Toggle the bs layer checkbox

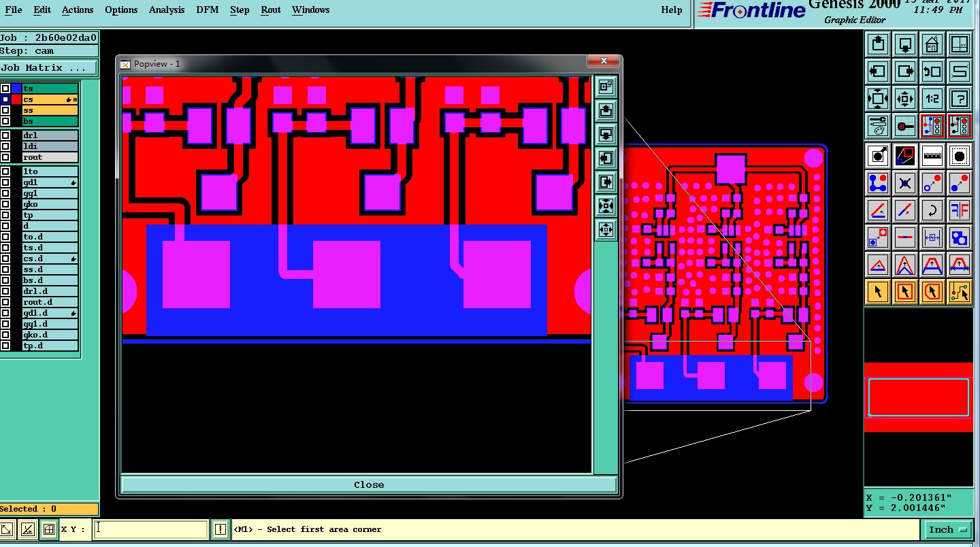click(x=5, y=121)
